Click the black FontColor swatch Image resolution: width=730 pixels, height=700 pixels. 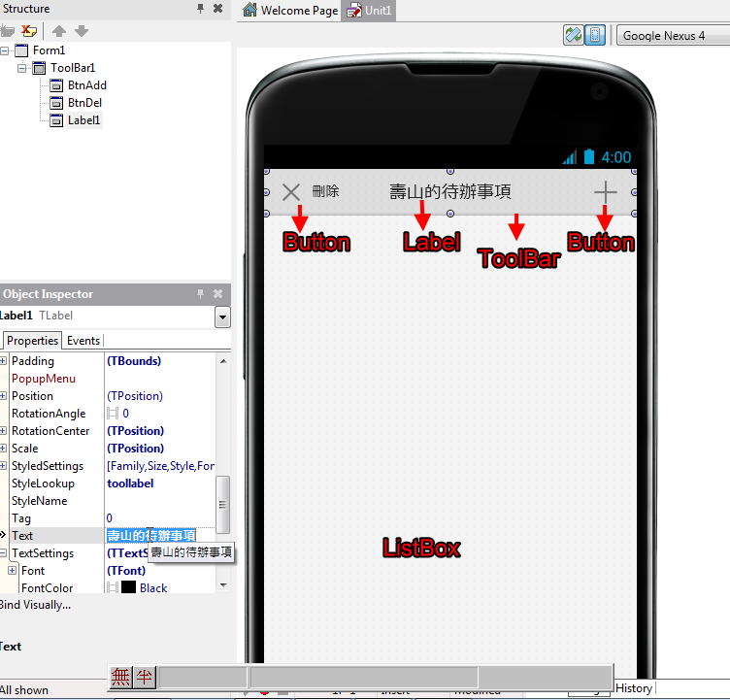[128, 587]
